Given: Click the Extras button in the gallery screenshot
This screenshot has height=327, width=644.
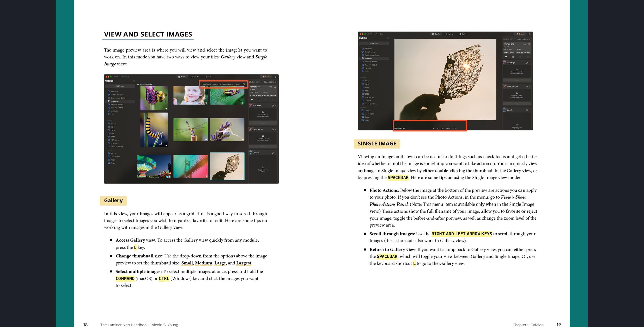Looking at the screenshot, I should [x=266, y=77].
